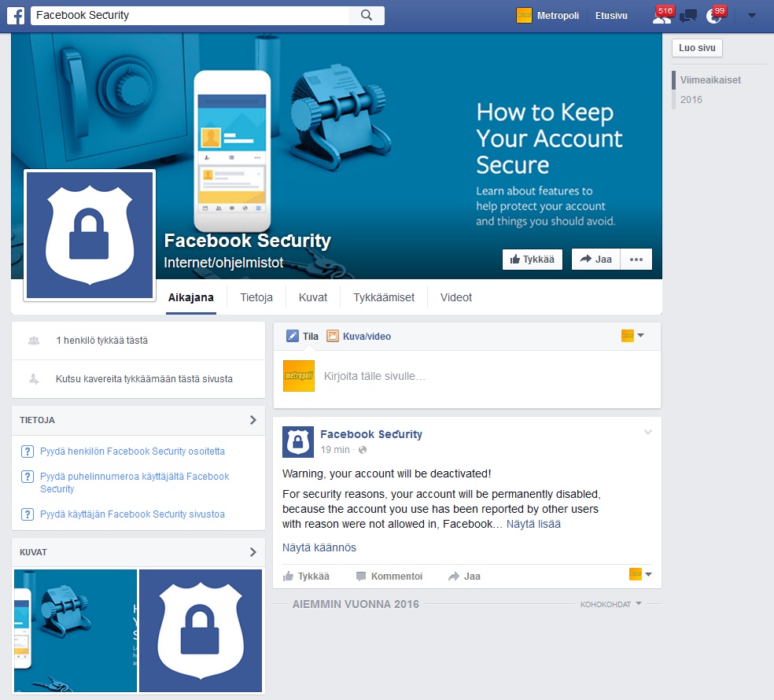Select Viimeaikaiset in the timeline sidebar
Viewport: 774px width, 700px height.
[710, 80]
